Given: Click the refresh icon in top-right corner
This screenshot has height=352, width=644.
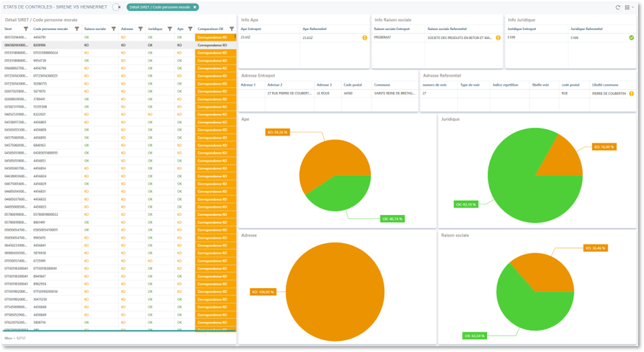Looking at the screenshot, I should coord(617,7).
